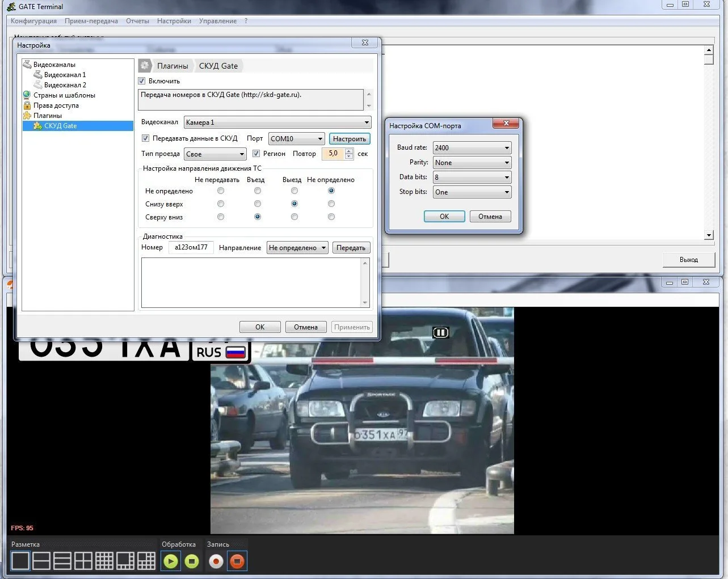Open the Настройки menu
Screen dimensions: 728x579
click(174, 21)
